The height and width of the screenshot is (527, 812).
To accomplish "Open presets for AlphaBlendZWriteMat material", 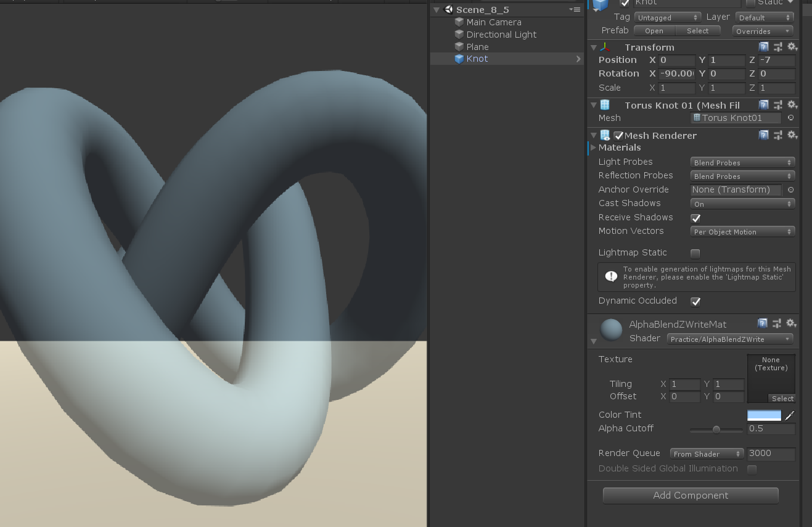I will point(778,323).
